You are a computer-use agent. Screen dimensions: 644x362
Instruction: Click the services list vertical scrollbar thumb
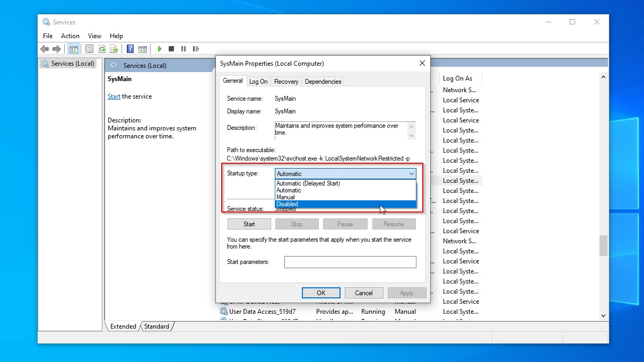[x=604, y=246]
